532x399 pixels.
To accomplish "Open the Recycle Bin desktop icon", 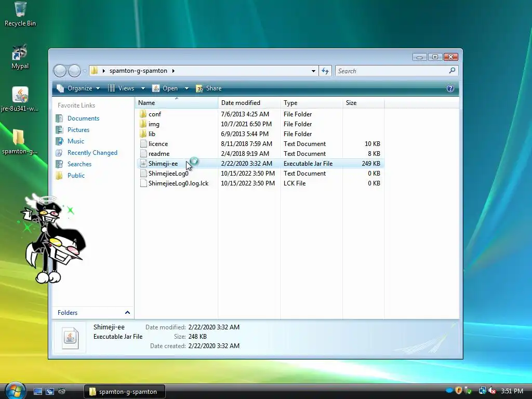I will pyautogui.click(x=20, y=14).
